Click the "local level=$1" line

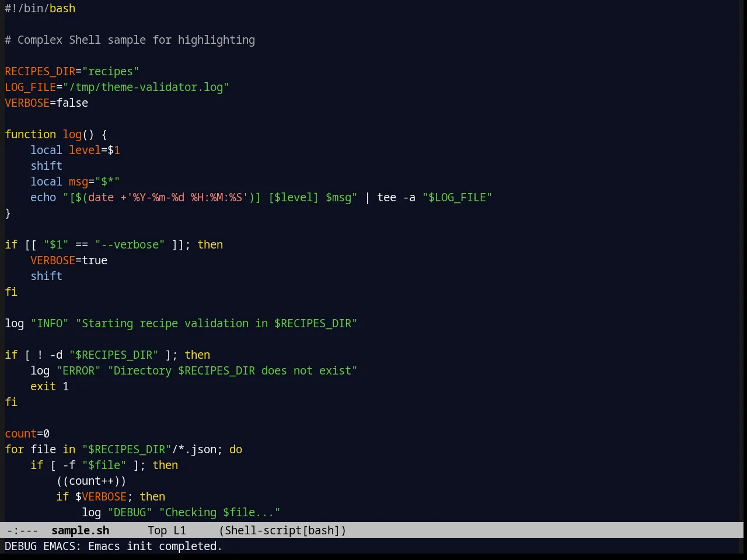[x=75, y=150]
